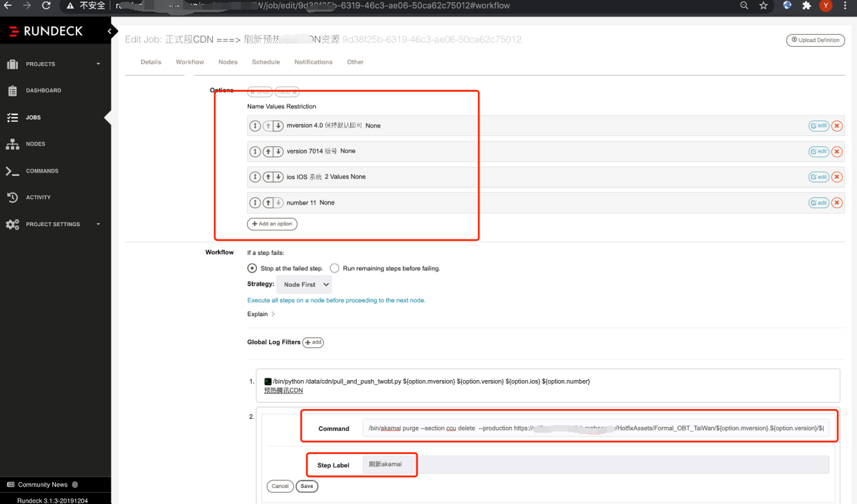This screenshot has width=857, height=504.
Task: Move the version option up
Action: click(x=268, y=152)
